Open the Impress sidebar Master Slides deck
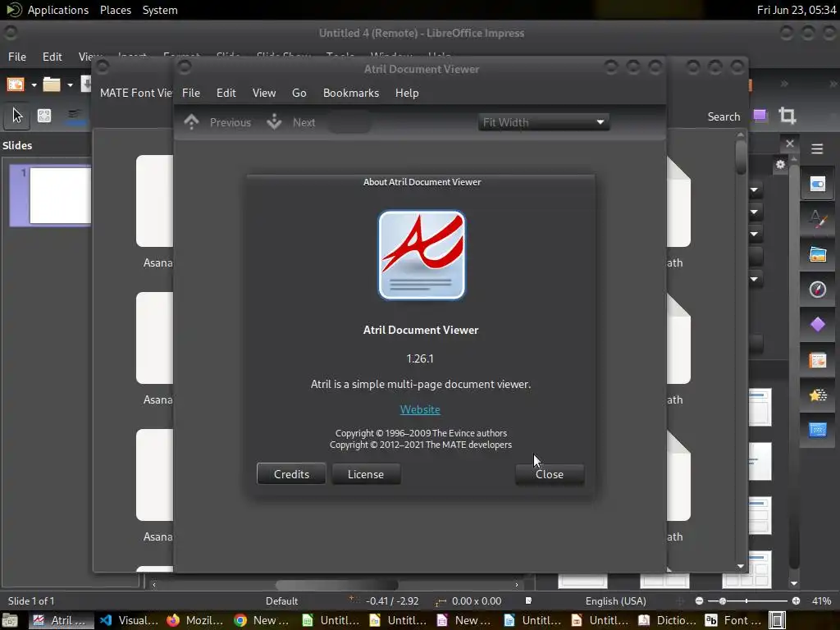This screenshot has height=630, width=840. pos(818,430)
